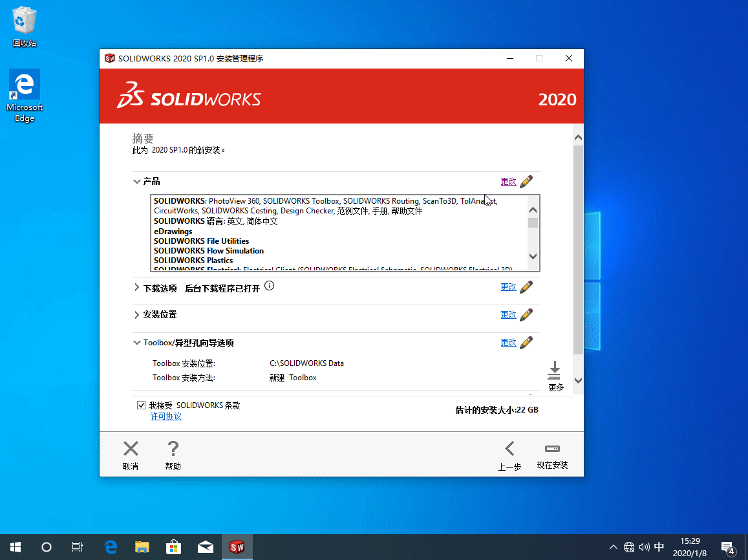Click the pencil icon in the Toolbox/异型孔向导选项 row
The image size is (748, 560).
coord(526,343)
